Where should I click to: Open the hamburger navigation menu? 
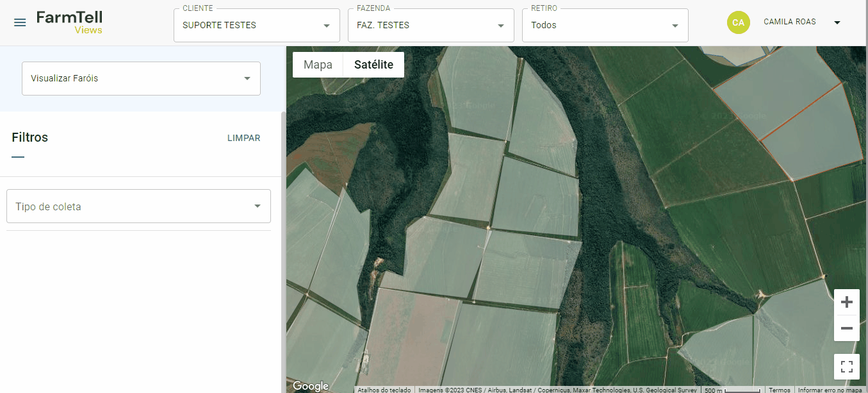tap(20, 22)
